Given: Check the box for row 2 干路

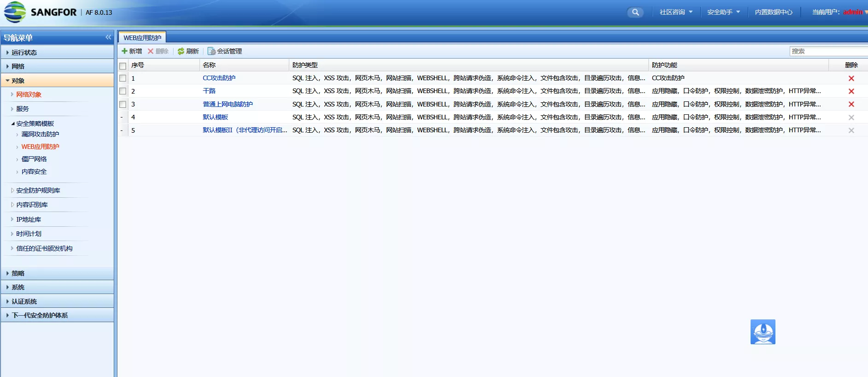Looking at the screenshot, I should (x=122, y=91).
